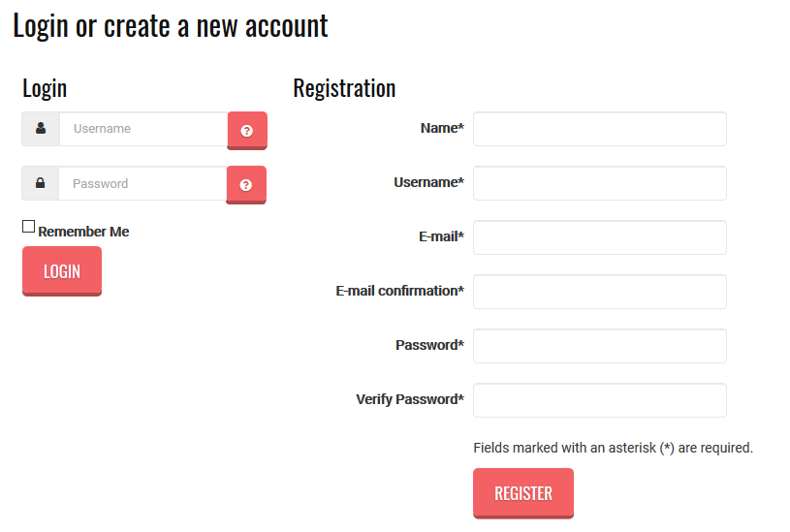This screenshot has width=790, height=532.
Task: Click the "Name*" field label
Action: (x=442, y=128)
